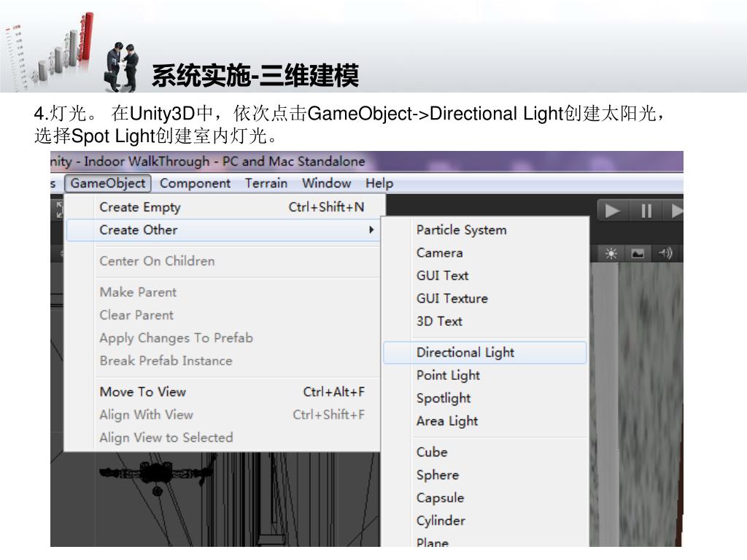Toggle scene skybox/image effects icon
Viewport: 747px width, 560px height.
638,253
